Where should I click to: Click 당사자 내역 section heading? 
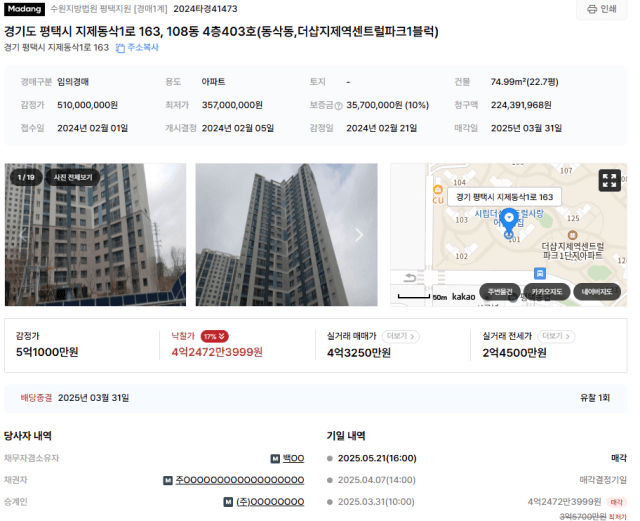pyautogui.click(x=28, y=436)
